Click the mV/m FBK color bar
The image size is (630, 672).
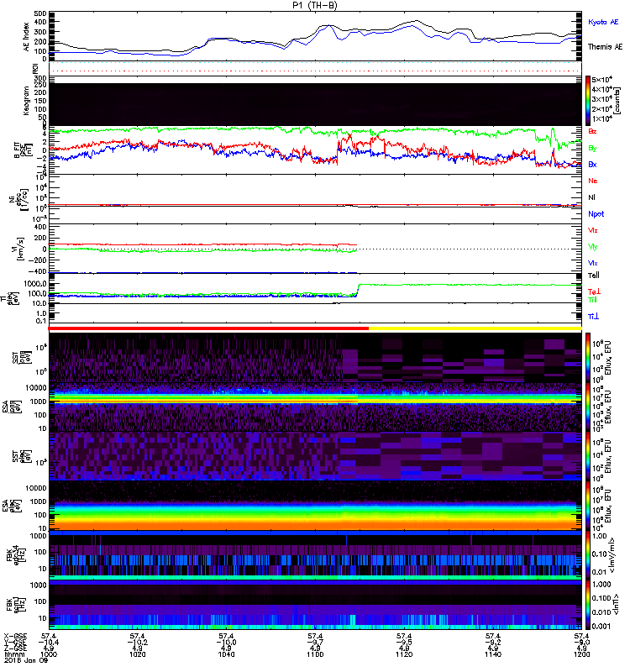pos(588,555)
